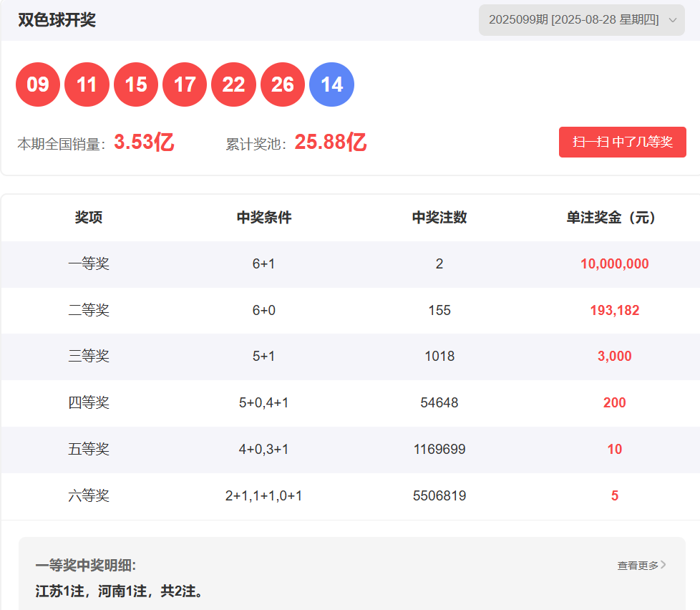
Task: Click the 193,182 second prize amount
Action: (614, 311)
